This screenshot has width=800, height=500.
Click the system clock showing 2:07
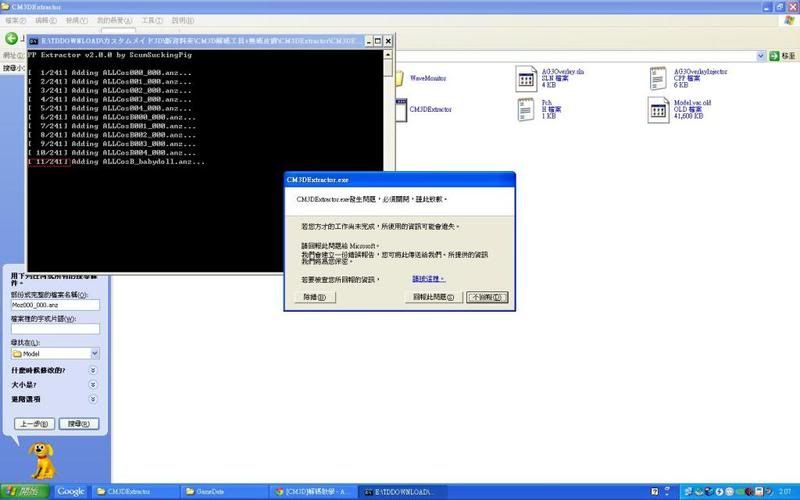pyautogui.click(x=785, y=492)
